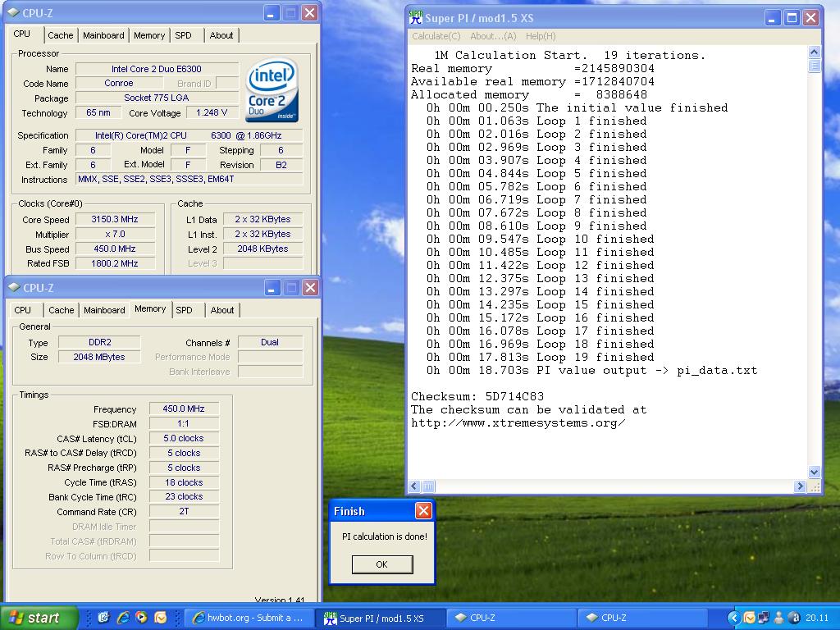Open About...(A) menu in Super PI
The image size is (840, 630).
(x=493, y=36)
